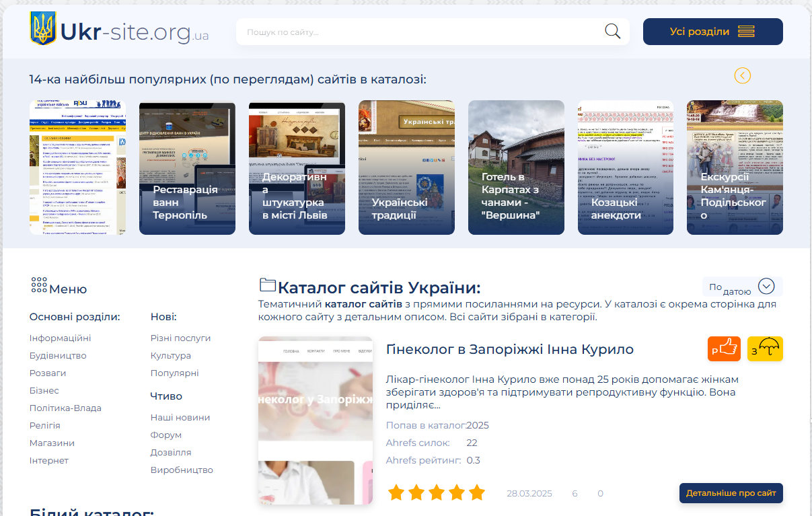
Task: Open the Усі розділи menu
Action: click(x=712, y=31)
